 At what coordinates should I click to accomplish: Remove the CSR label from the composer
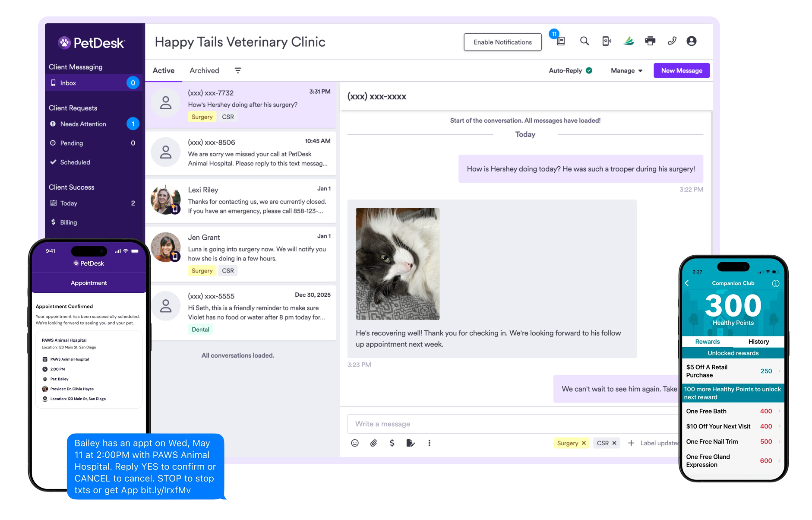614,443
